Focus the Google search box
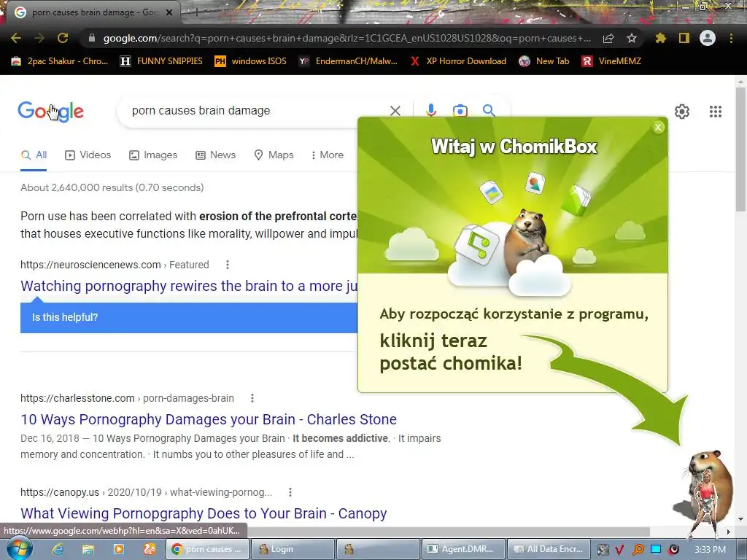This screenshot has width=747, height=560. [x=252, y=111]
